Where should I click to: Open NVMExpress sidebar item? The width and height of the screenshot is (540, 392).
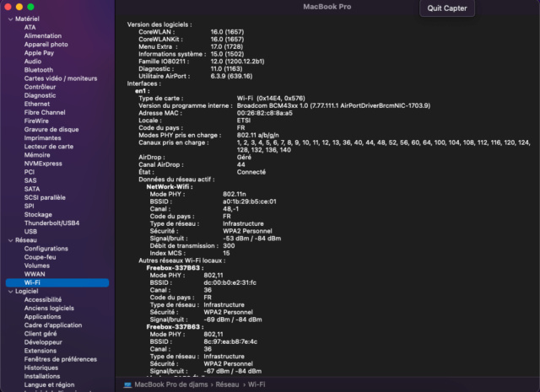coord(43,164)
